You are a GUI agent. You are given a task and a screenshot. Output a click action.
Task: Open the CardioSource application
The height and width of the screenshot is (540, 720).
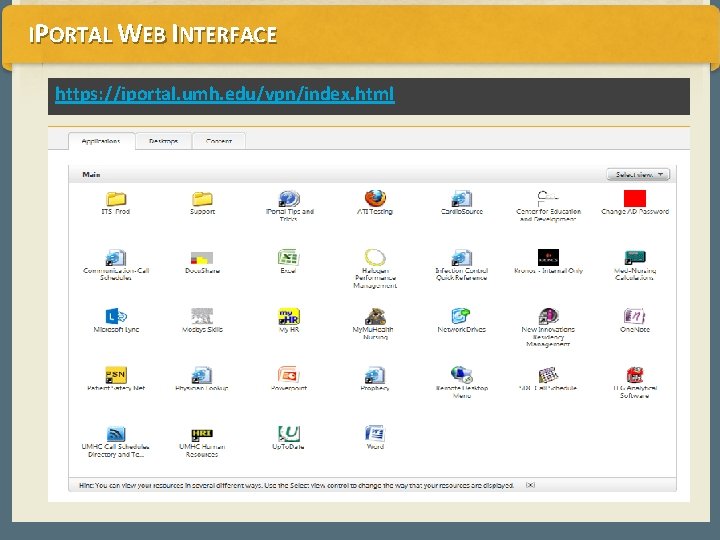(461, 199)
